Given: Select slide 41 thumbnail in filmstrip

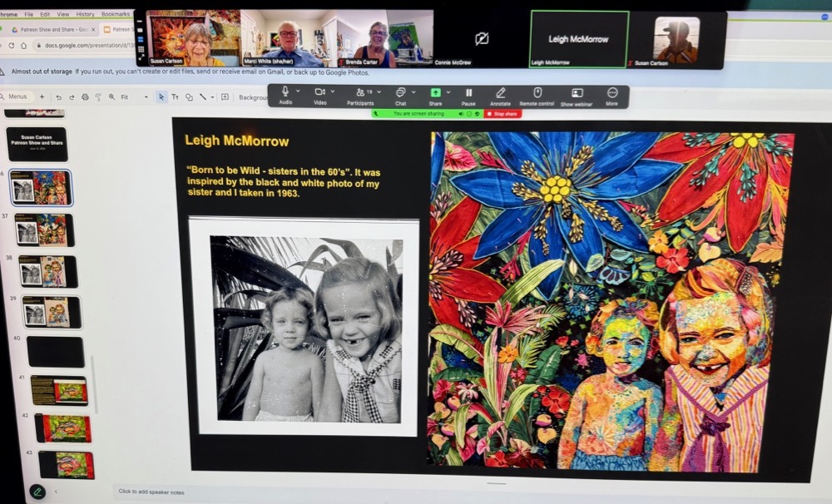Looking at the screenshot, I should click(59, 391).
